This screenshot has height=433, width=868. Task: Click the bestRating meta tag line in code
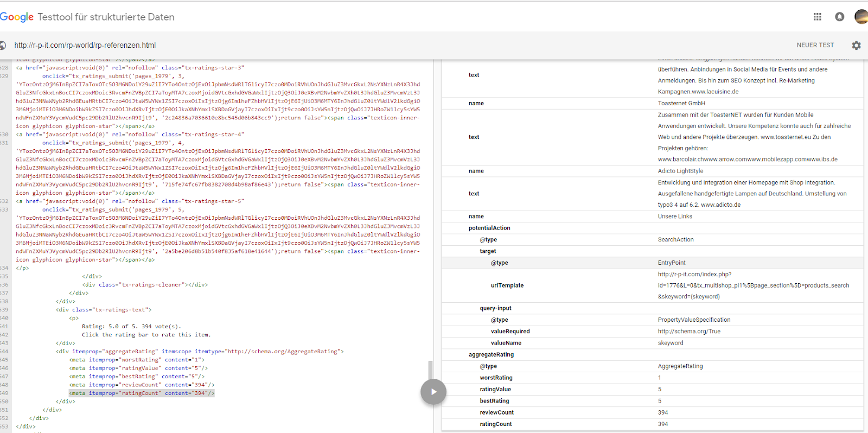137,377
